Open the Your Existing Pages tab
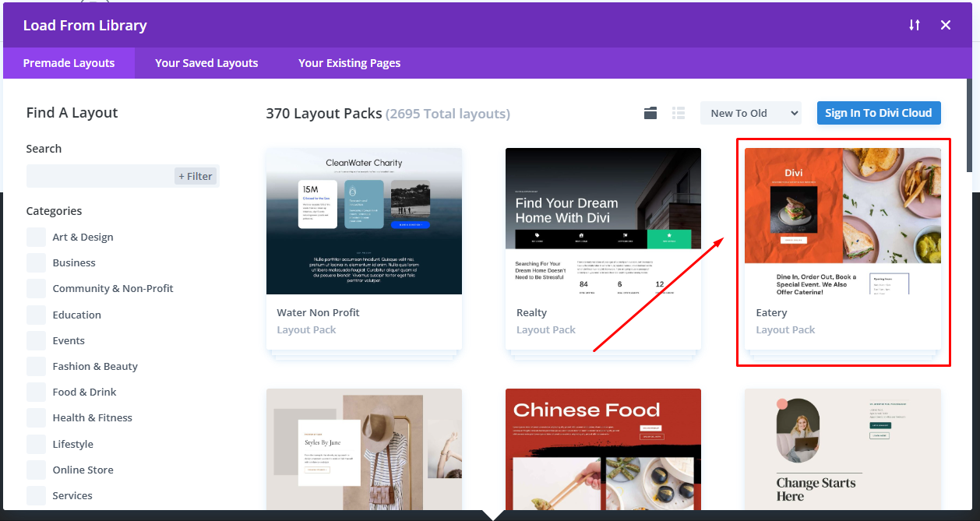980x521 pixels. click(349, 63)
